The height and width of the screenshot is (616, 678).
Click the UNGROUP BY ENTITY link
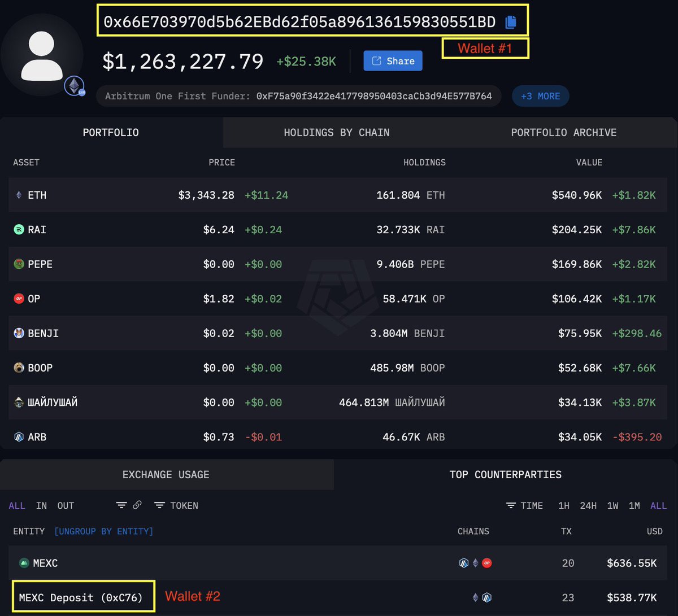103,531
